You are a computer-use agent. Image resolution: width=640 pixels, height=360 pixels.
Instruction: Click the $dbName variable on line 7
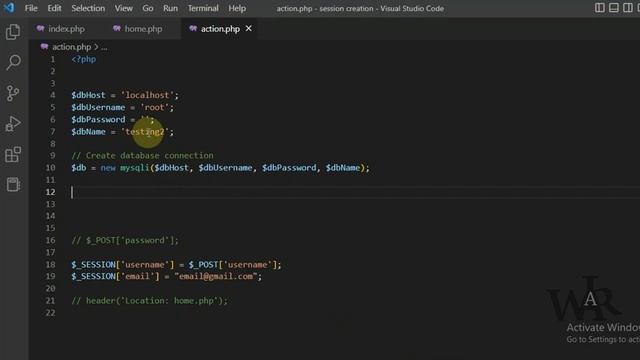(88, 132)
